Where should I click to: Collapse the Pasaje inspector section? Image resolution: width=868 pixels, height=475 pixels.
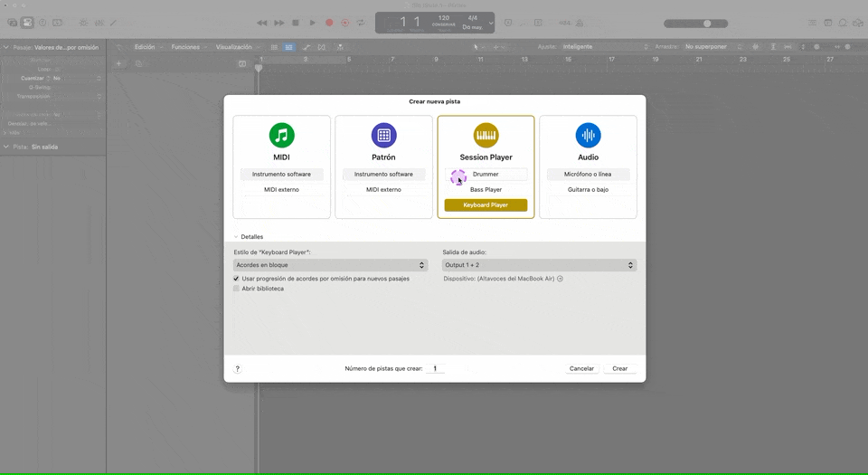click(6, 47)
